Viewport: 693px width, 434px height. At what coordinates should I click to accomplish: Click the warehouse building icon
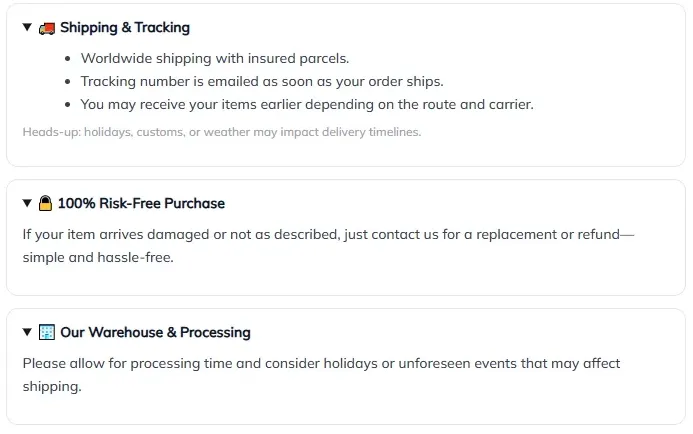(47, 332)
